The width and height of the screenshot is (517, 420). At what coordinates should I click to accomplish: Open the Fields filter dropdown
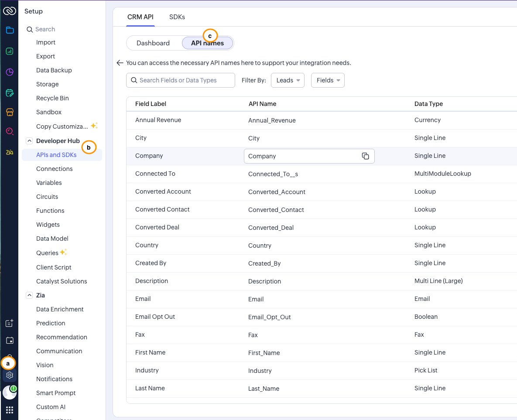328,80
